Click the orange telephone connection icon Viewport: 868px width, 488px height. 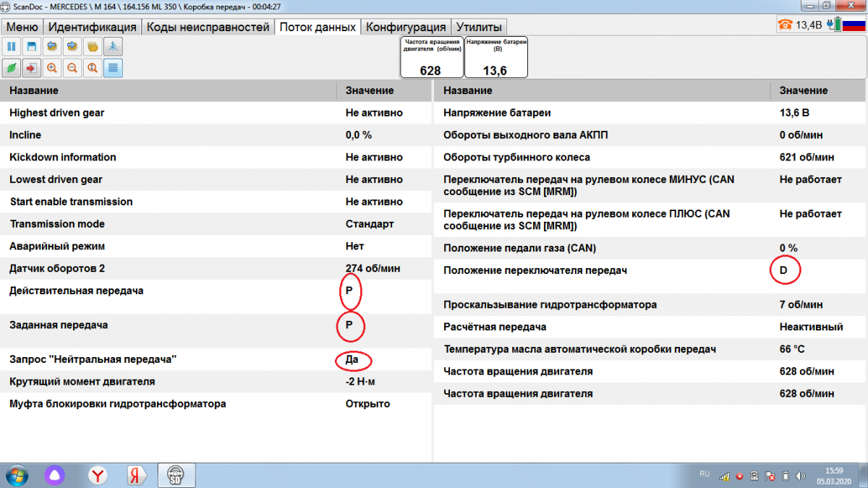785,25
